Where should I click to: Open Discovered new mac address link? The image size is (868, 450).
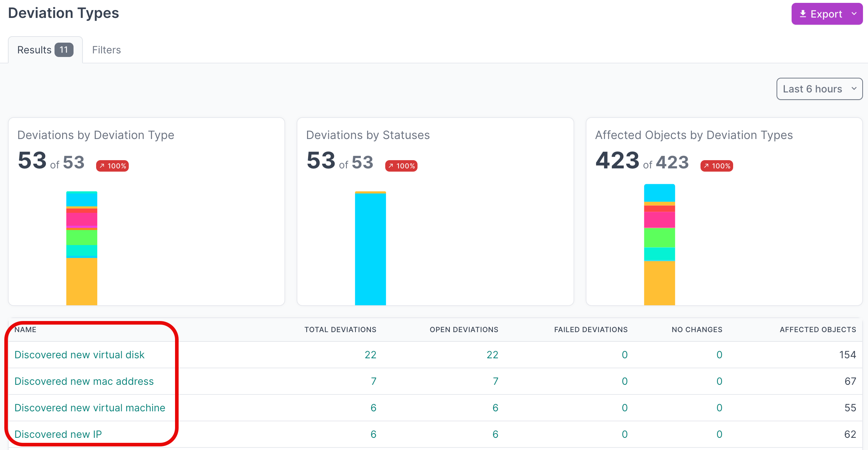pos(84,381)
